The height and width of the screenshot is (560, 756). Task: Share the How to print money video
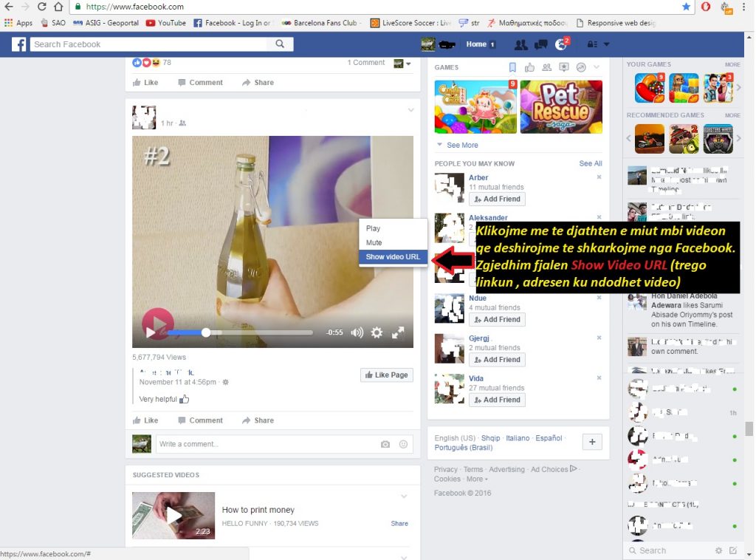pos(399,523)
